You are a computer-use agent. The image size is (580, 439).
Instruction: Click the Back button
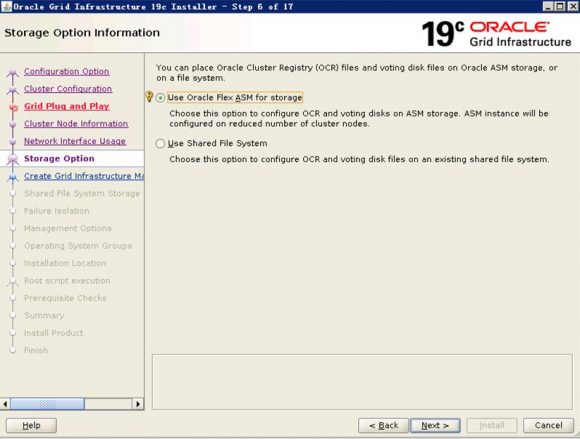(x=384, y=426)
